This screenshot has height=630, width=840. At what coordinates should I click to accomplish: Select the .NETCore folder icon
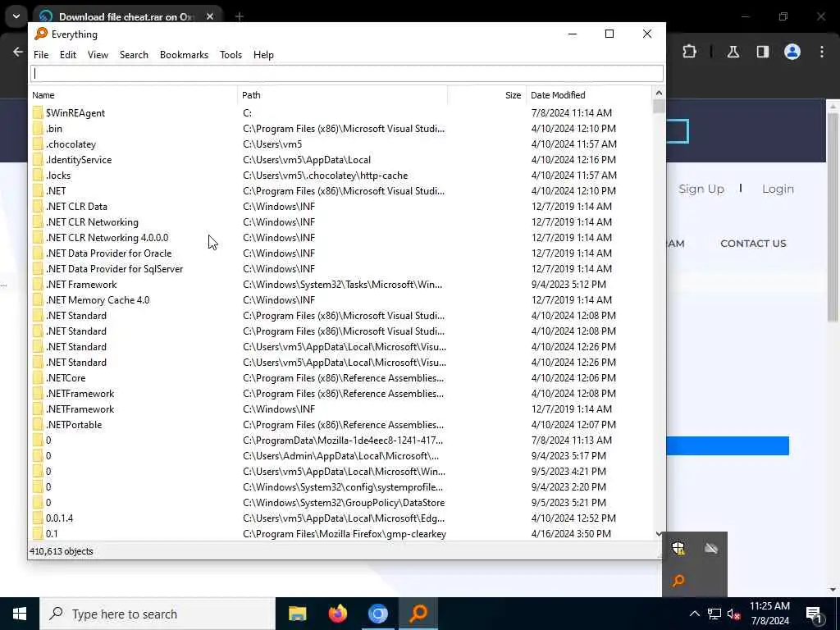tap(38, 377)
